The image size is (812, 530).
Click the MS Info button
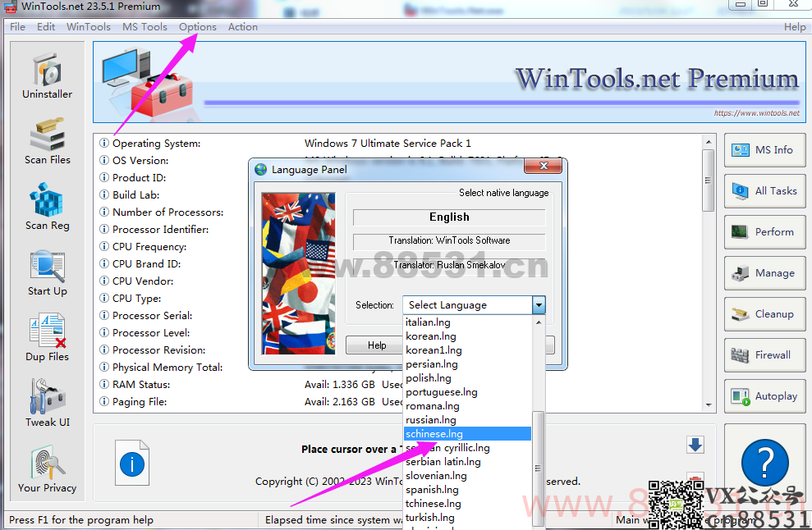tap(764, 150)
